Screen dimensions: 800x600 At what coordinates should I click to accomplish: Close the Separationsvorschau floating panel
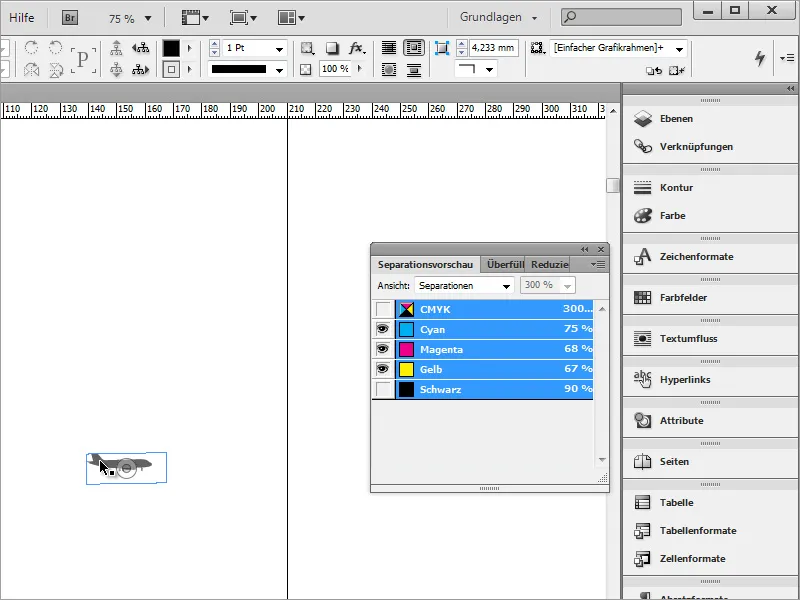(x=601, y=249)
